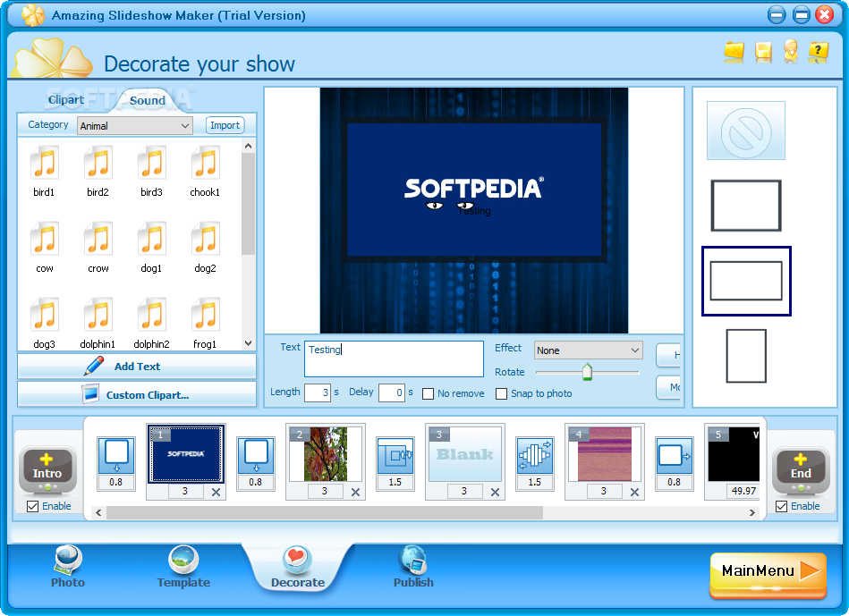Screen dimensions: 849x616
Task: Go to the Publish step
Action: 413,568
